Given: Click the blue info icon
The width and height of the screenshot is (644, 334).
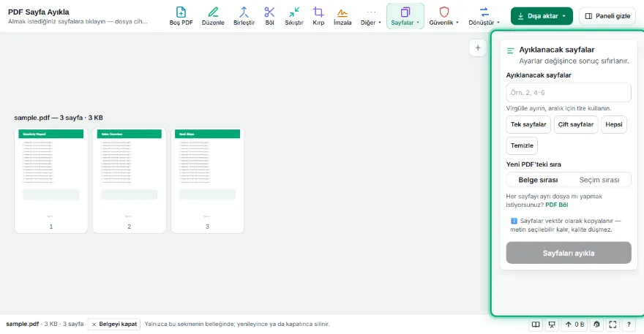Looking at the screenshot, I should point(514,221).
